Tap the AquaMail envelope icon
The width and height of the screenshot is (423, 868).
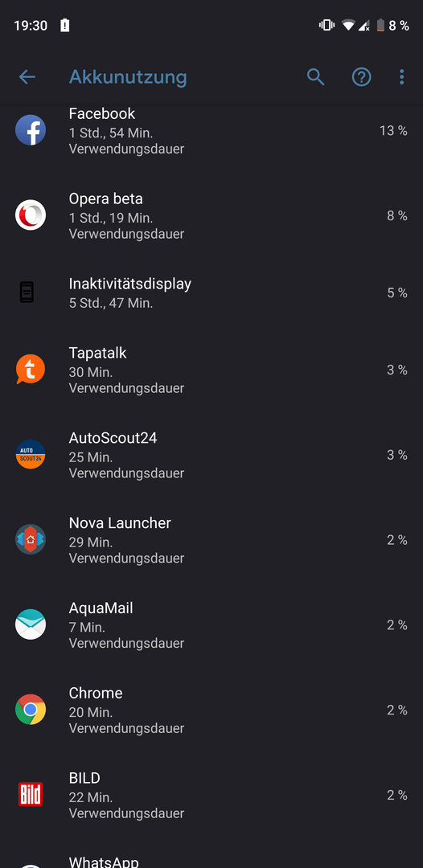[31, 624]
